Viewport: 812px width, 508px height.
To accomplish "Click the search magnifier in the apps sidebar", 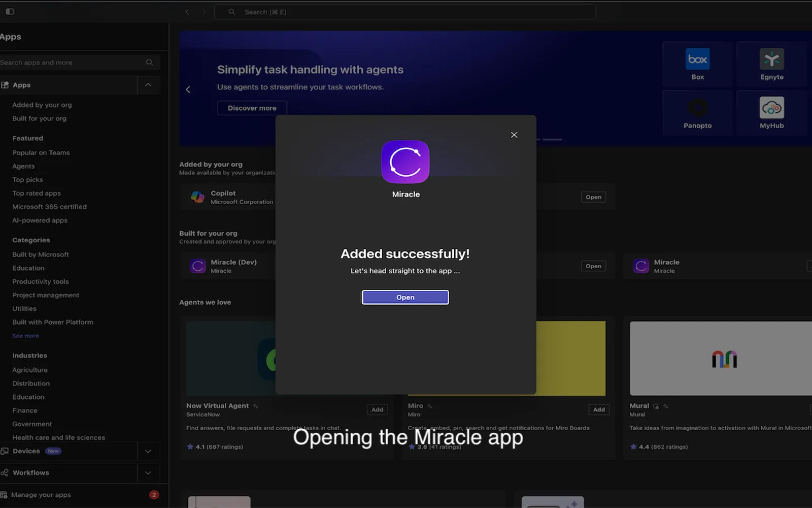I will coord(149,62).
